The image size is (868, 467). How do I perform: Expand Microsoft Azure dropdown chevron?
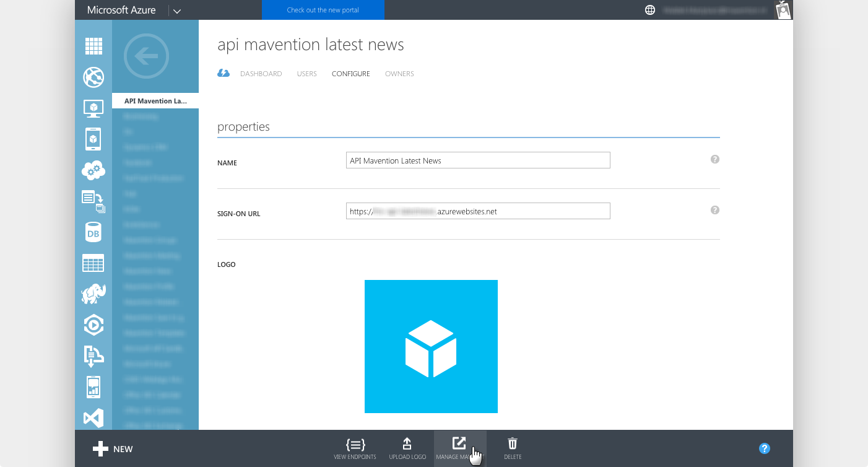[177, 11]
